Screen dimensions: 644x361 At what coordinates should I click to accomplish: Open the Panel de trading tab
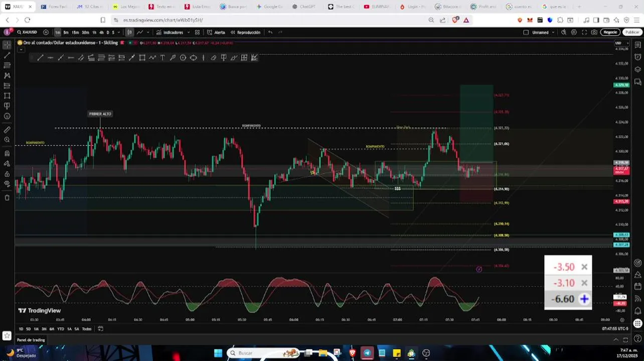pyautogui.click(x=31, y=340)
